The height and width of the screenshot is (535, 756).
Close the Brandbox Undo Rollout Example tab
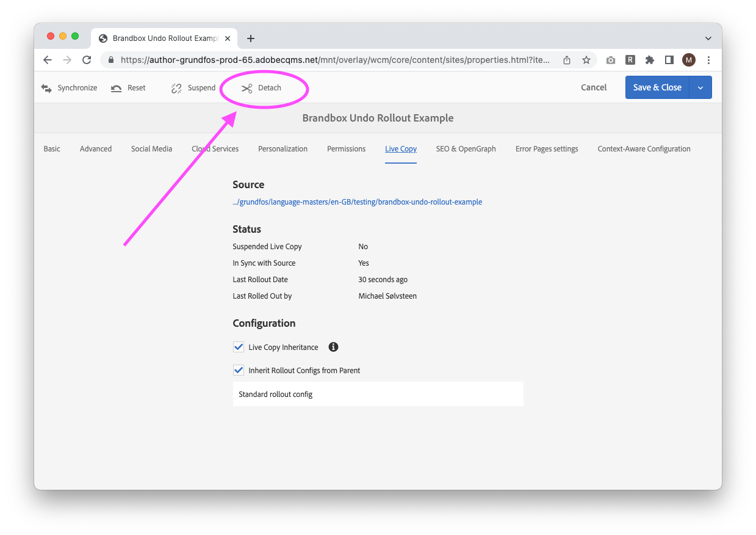[228, 38]
